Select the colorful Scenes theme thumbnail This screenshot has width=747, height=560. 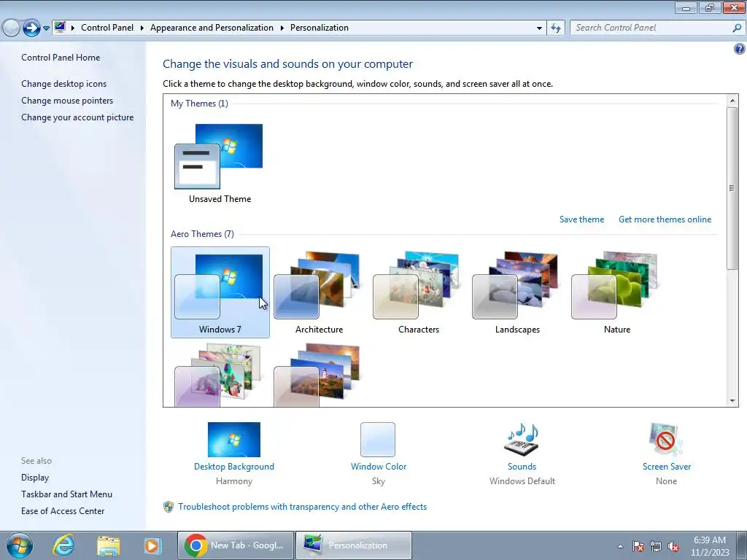pyautogui.click(x=219, y=376)
